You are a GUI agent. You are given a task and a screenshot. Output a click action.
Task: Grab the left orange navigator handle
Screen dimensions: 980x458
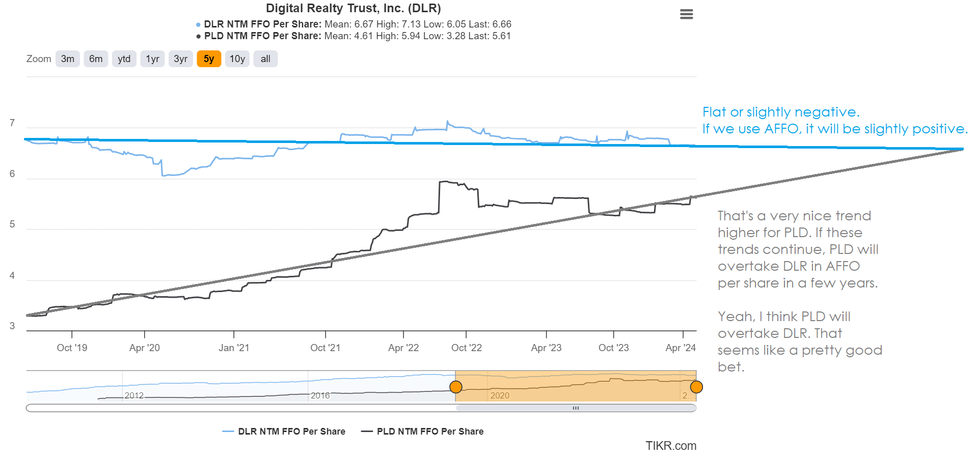(456, 387)
